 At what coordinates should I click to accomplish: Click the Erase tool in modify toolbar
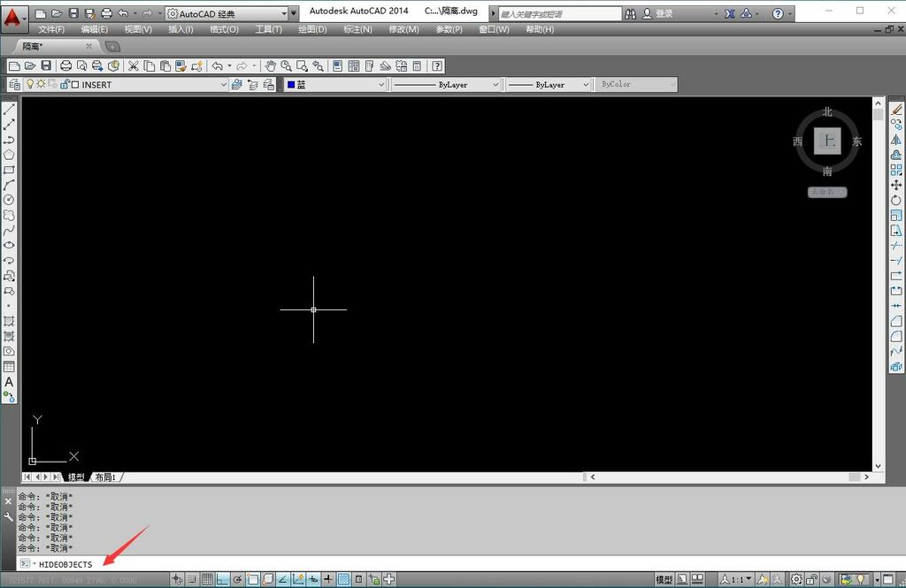896,109
